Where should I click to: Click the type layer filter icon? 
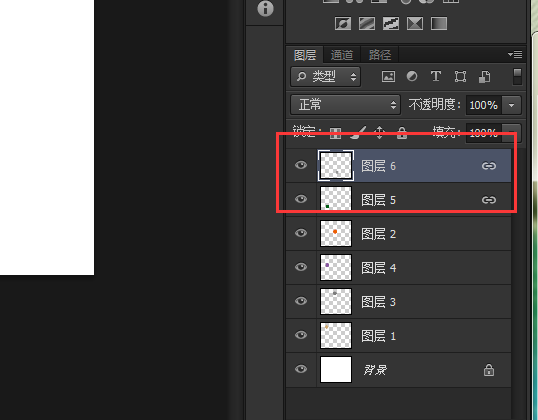pyautogui.click(x=436, y=76)
